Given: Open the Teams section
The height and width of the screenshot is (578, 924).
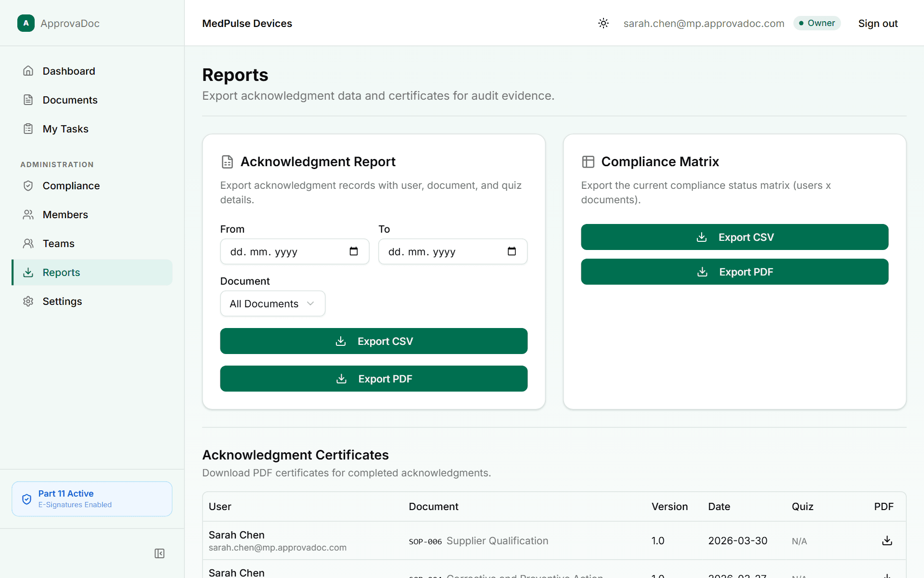Looking at the screenshot, I should (x=58, y=243).
